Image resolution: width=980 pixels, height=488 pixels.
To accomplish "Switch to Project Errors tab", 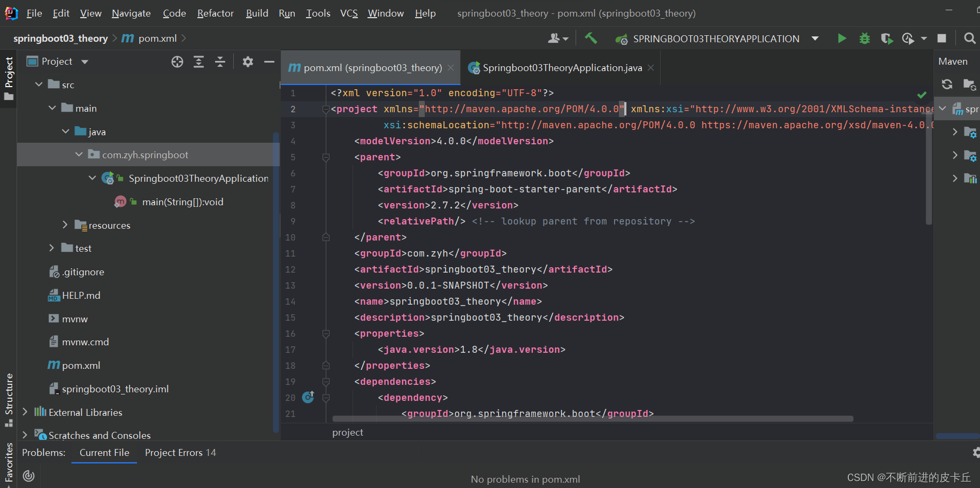I will click(x=180, y=453).
